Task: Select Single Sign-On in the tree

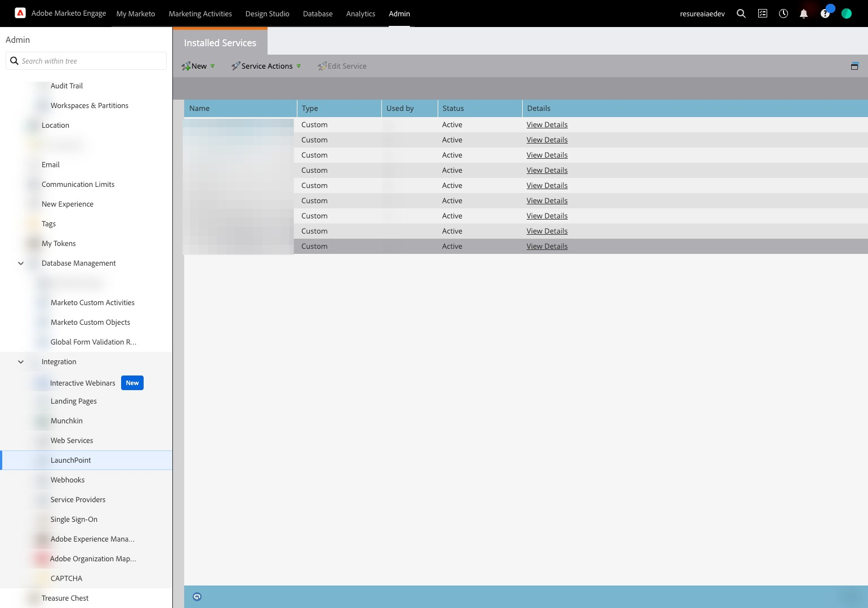Action: coord(74,519)
